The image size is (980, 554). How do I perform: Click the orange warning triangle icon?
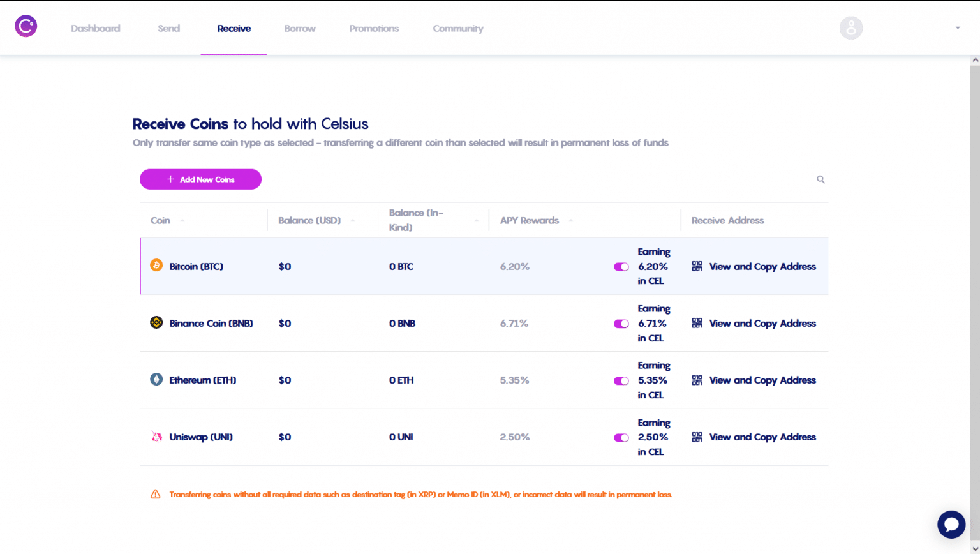[155, 494]
